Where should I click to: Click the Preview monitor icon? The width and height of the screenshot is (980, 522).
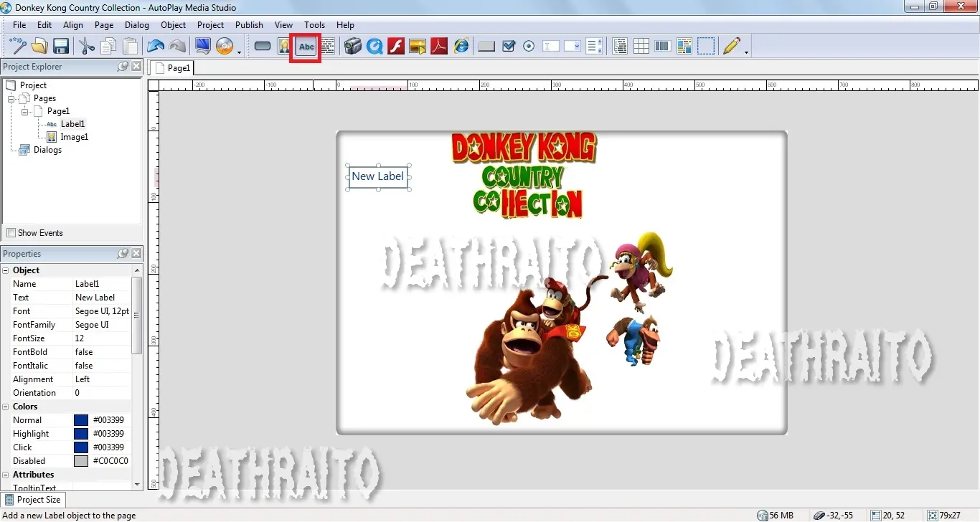coord(203,47)
